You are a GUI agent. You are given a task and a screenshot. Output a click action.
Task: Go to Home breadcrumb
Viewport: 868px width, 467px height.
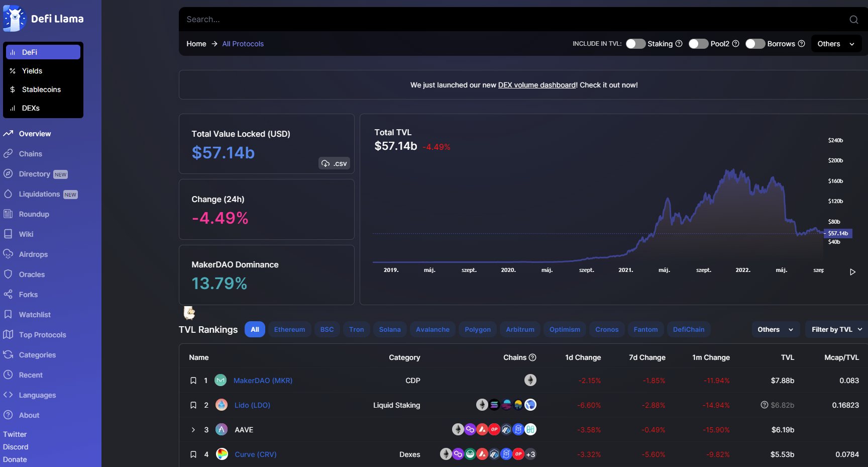click(x=196, y=44)
